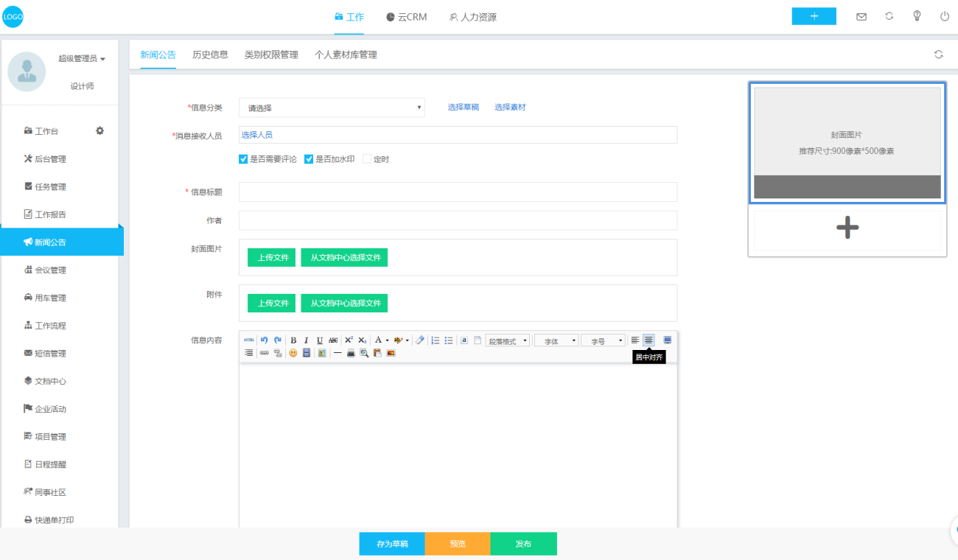The width and height of the screenshot is (958, 560).
Task: Toggle italic formatting
Action: pos(306,340)
